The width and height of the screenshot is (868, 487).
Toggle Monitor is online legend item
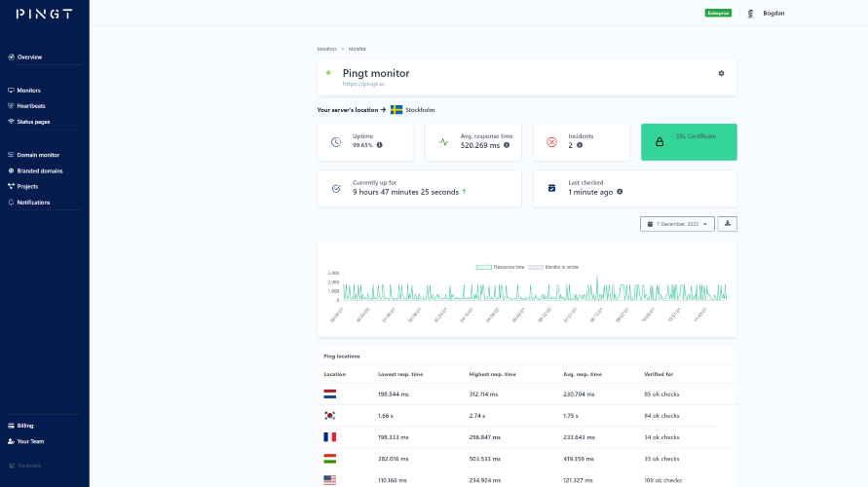[x=553, y=267]
